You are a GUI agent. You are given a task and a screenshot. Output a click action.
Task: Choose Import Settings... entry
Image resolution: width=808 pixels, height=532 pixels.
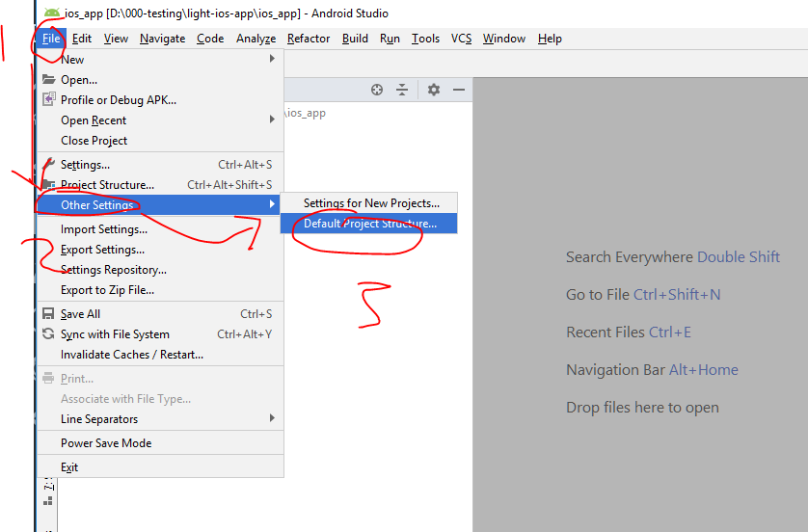pos(160,229)
